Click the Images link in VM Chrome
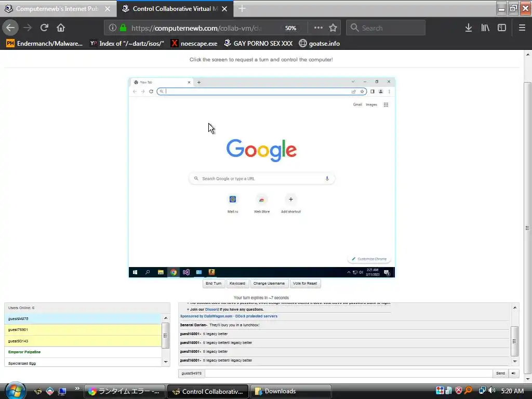The height and width of the screenshot is (399, 532). pyautogui.click(x=371, y=104)
